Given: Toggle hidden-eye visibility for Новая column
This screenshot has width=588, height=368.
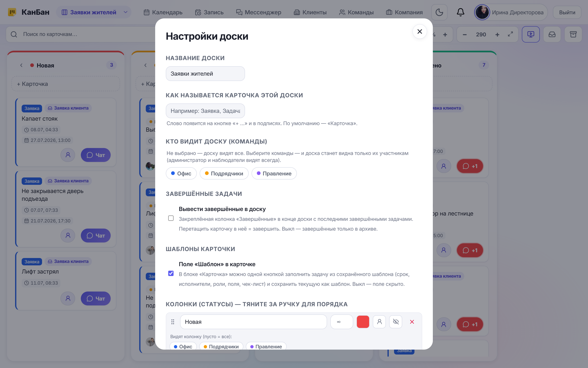Looking at the screenshot, I should click(395, 322).
